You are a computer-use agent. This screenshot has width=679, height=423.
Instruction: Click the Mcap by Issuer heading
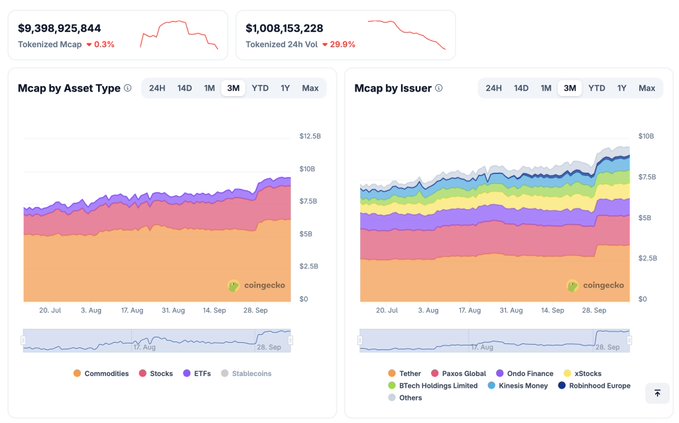(393, 88)
